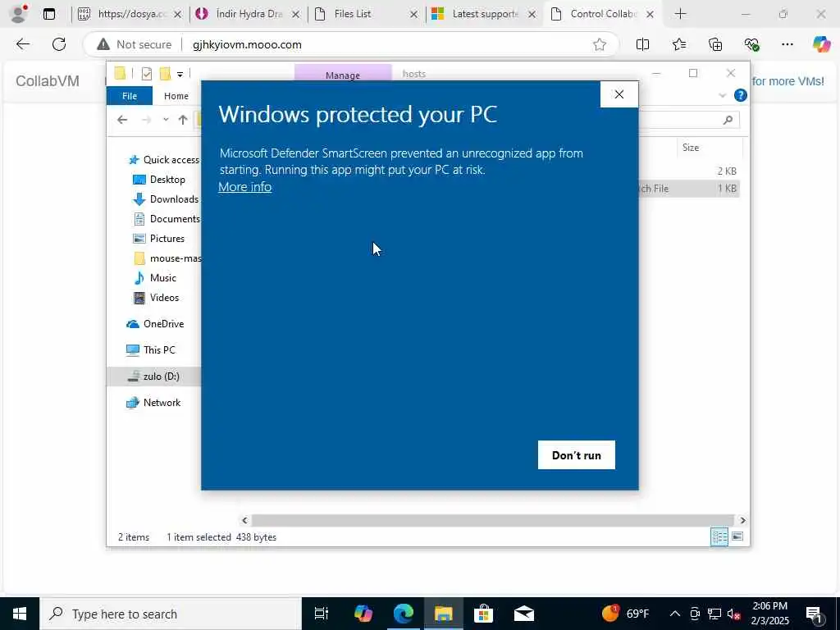Open the Copilot icon in Edge toolbar
This screenshot has height=630, width=840.
[x=821, y=44]
